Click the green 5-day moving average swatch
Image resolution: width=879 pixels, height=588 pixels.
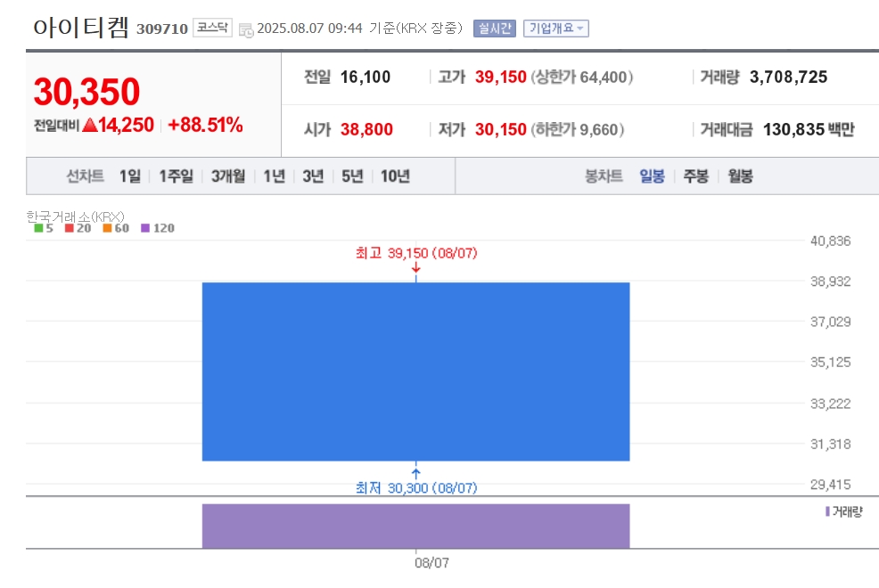pyautogui.click(x=38, y=228)
